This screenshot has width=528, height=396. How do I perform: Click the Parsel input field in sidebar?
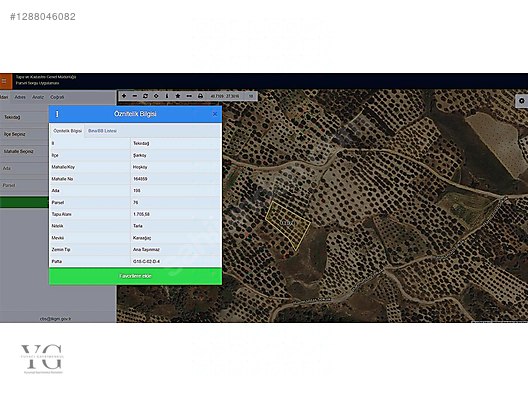(24, 185)
